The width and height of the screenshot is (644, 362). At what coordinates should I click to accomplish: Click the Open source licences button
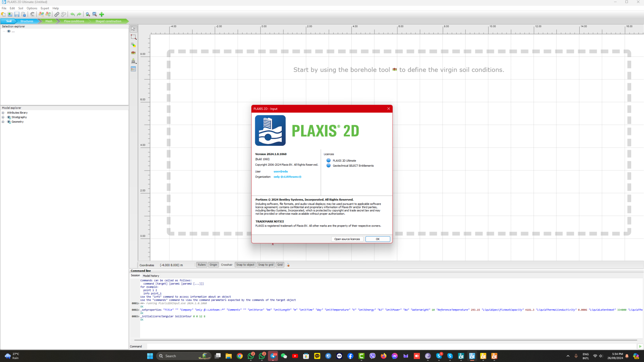pos(347,239)
